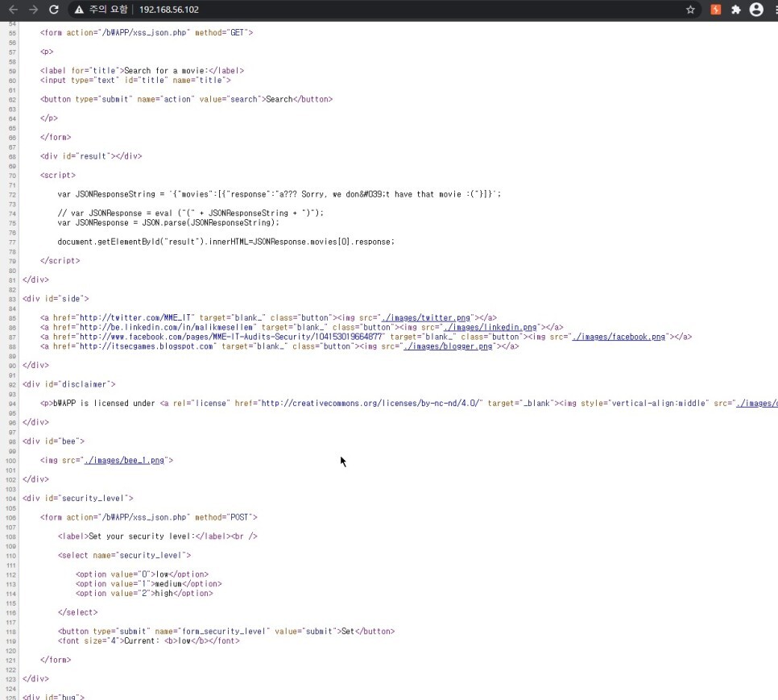Image resolution: width=778 pixels, height=700 pixels.
Task: Open the user profile avatar
Action: [756, 10]
